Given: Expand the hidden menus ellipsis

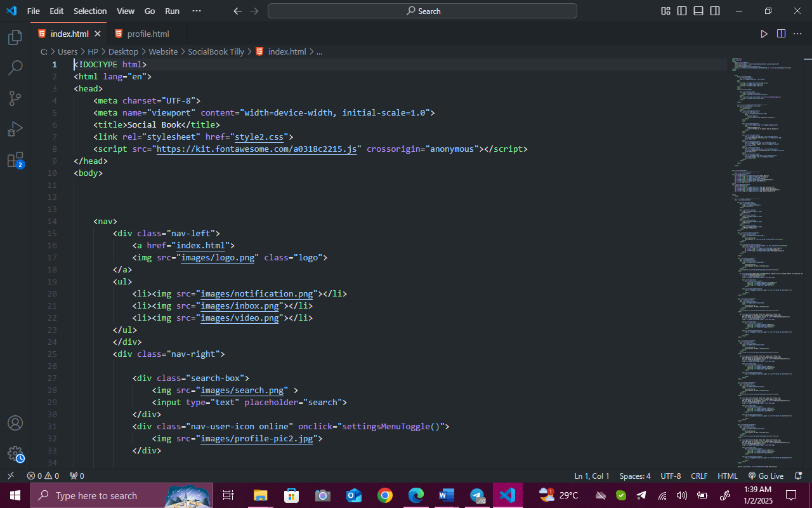Looking at the screenshot, I should pyautogui.click(x=197, y=11).
